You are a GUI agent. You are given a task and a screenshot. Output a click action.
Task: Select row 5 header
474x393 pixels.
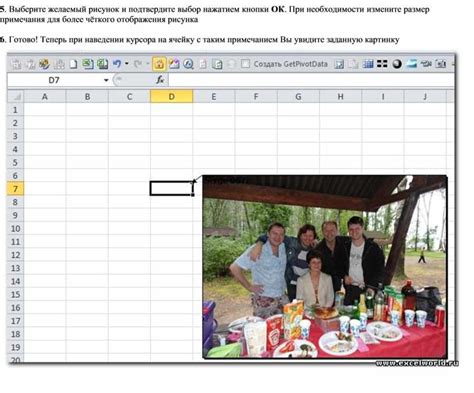[15, 162]
